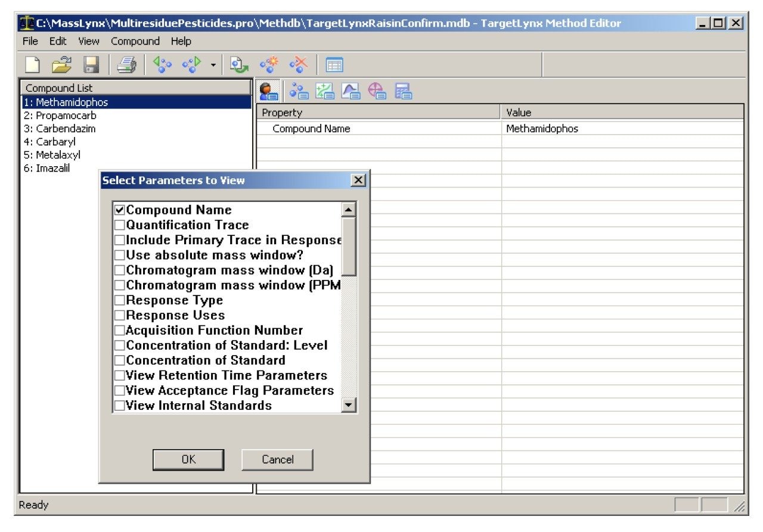Select the targeting parameters crosshair icon
Screen dimensions: 763x532
point(378,91)
